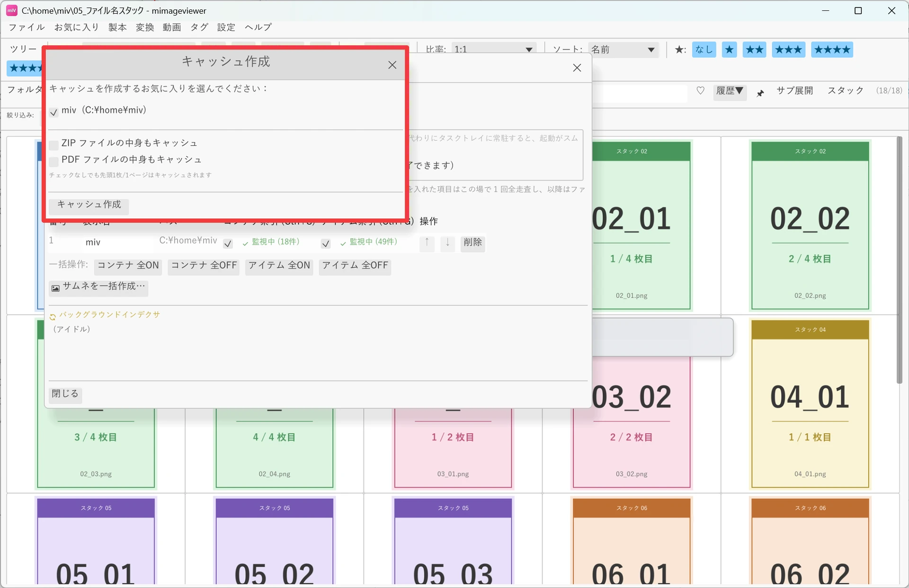Click the mimageviewer app icon in title bar
Screen dimensions: 909x588
12,10
